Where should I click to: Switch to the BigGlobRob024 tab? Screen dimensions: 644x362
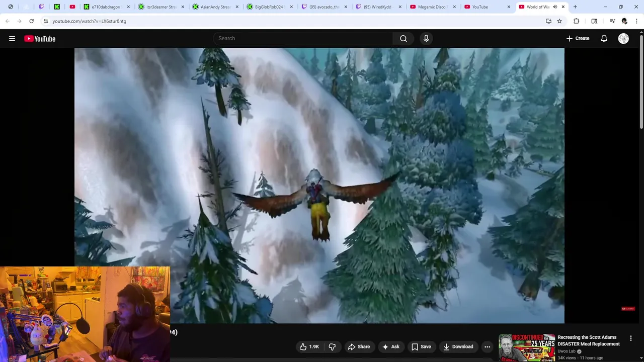coord(269,7)
